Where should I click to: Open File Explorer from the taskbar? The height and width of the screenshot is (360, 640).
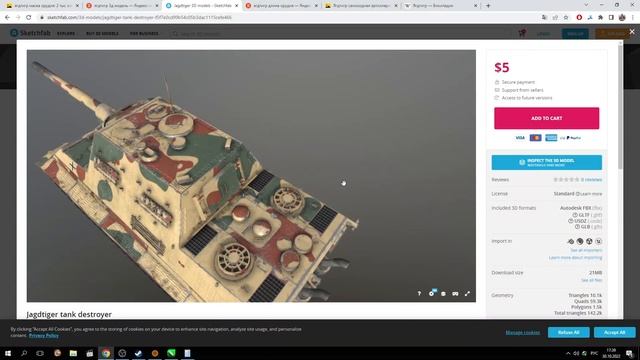73,353
